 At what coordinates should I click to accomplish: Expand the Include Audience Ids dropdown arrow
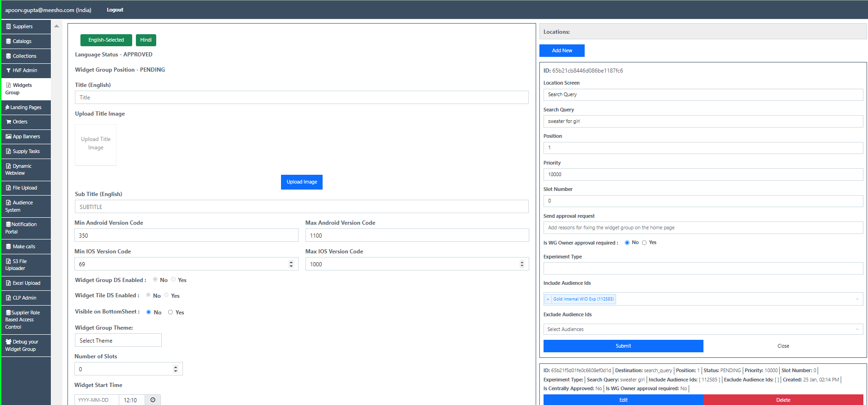(857, 299)
